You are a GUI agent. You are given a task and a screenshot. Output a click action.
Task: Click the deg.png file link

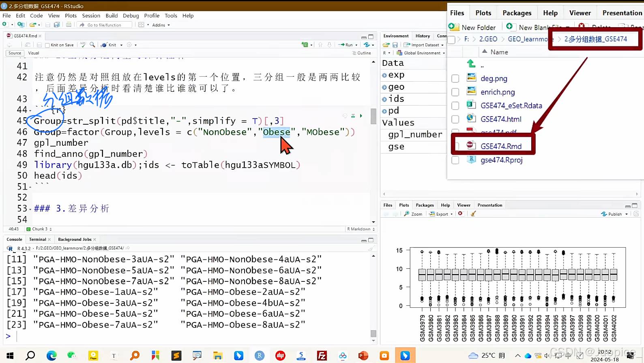494,78
